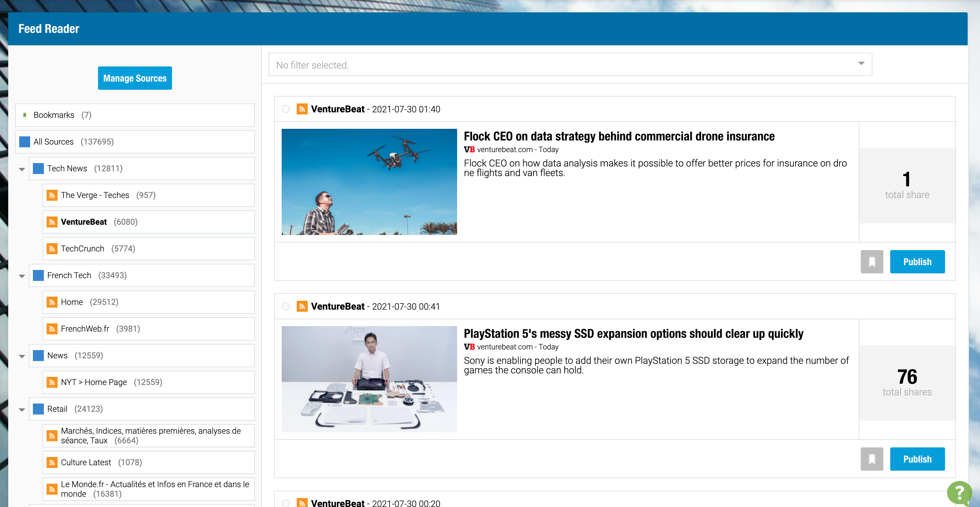Select the Retail (24123) category
The width and height of the screenshot is (980, 507).
click(x=142, y=409)
